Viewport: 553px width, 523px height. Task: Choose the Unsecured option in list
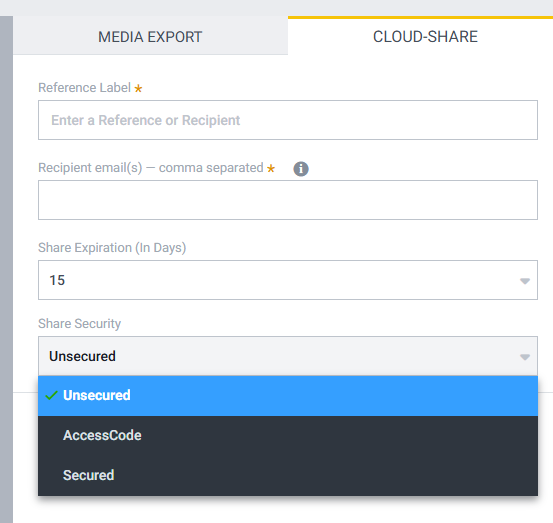(x=288, y=396)
